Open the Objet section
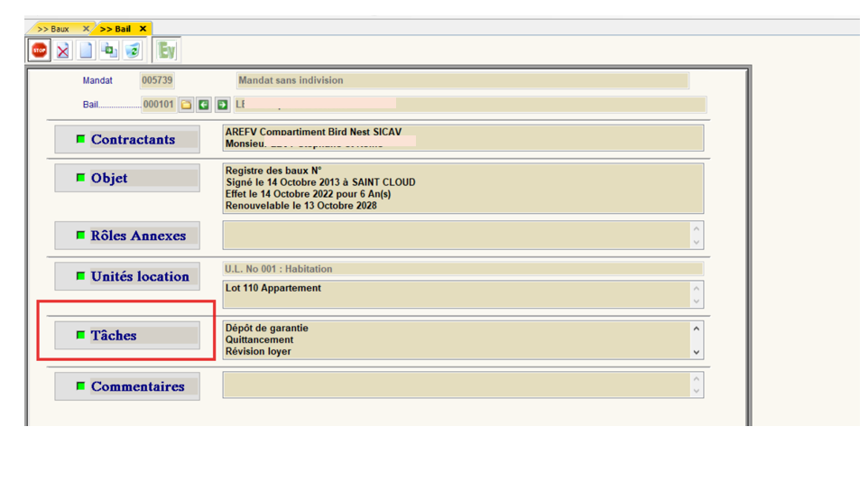This screenshot has width=868, height=501. click(127, 178)
